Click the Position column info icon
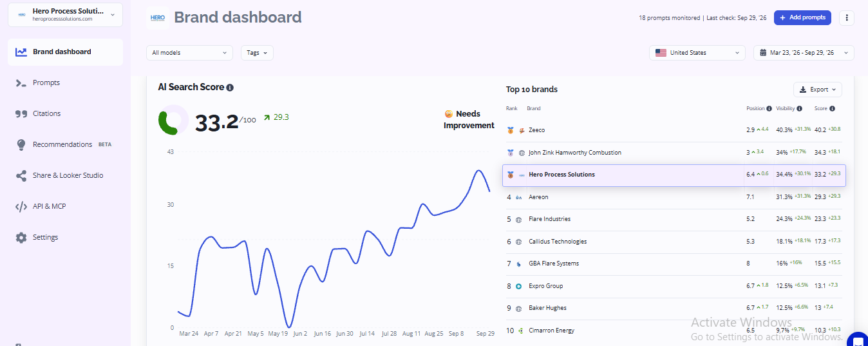Screen dimensions: 868x346 point(769,109)
